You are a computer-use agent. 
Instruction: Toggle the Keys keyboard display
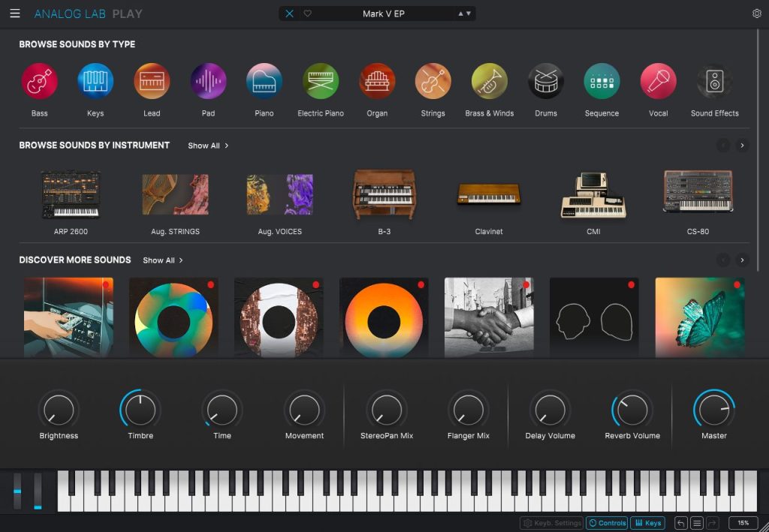tap(648, 523)
